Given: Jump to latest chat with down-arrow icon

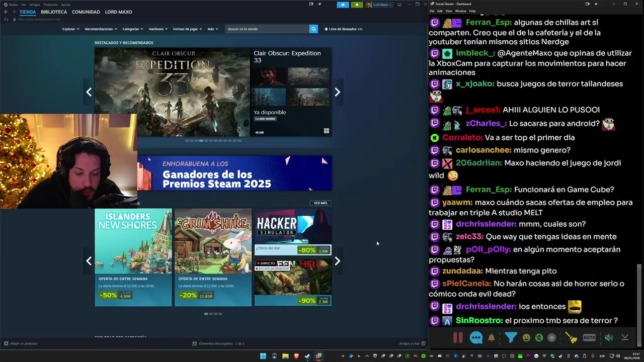Looking at the screenshot, I should tap(625, 338).
